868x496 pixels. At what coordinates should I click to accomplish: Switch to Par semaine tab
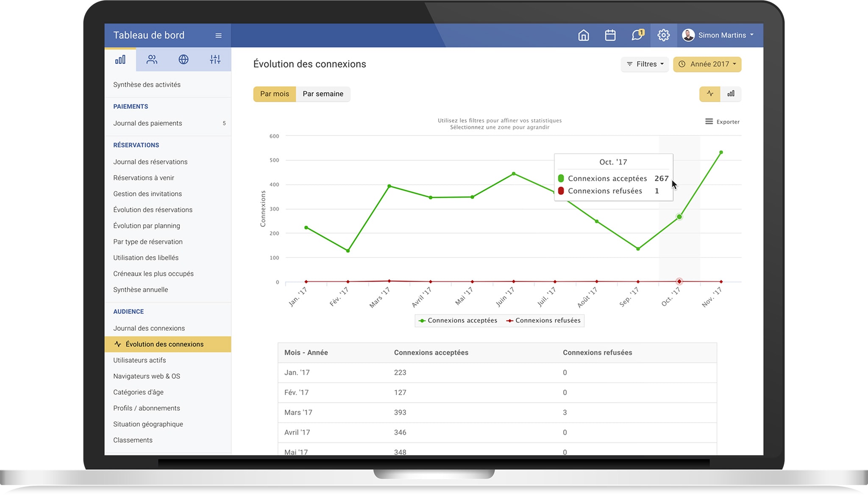click(x=323, y=94)
